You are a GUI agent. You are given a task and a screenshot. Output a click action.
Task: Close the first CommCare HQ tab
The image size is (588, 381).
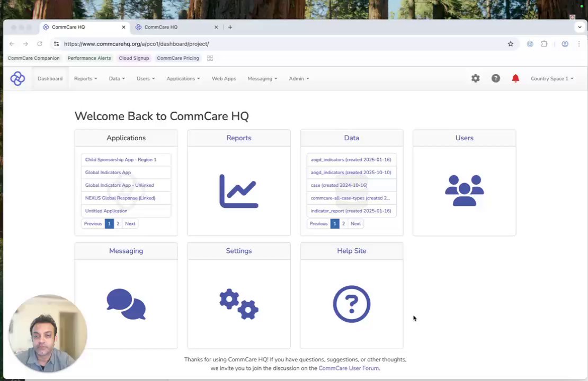[x=123, y=27]
